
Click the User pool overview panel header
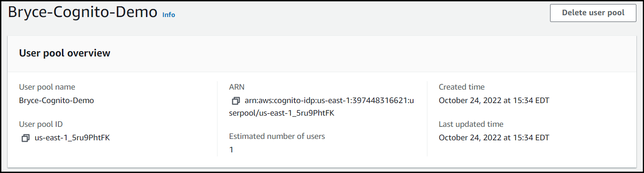tap(322, 53)
